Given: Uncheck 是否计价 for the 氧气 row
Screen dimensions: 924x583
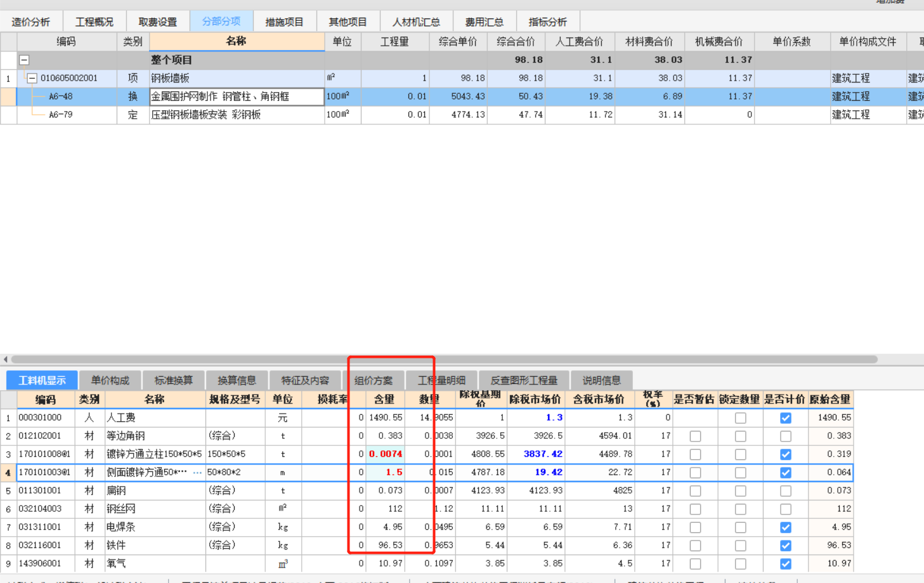Looking at the screenshot, I should tap(786, 564).
